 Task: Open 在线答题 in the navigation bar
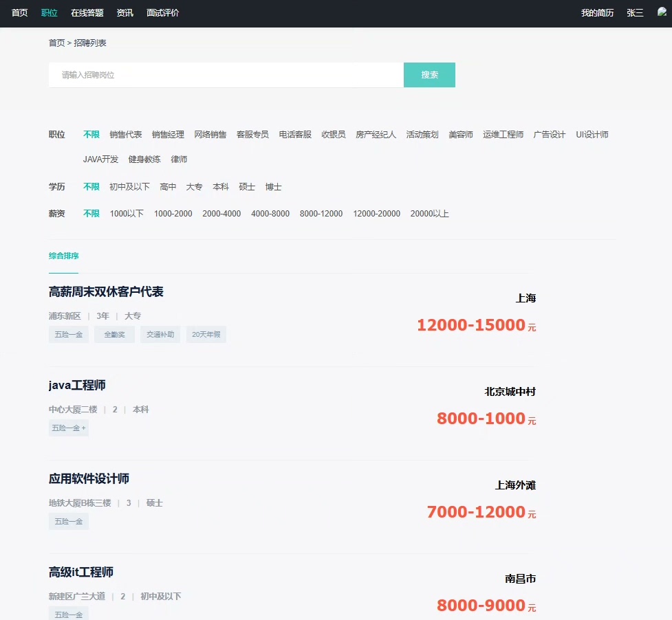click(87, 13)
